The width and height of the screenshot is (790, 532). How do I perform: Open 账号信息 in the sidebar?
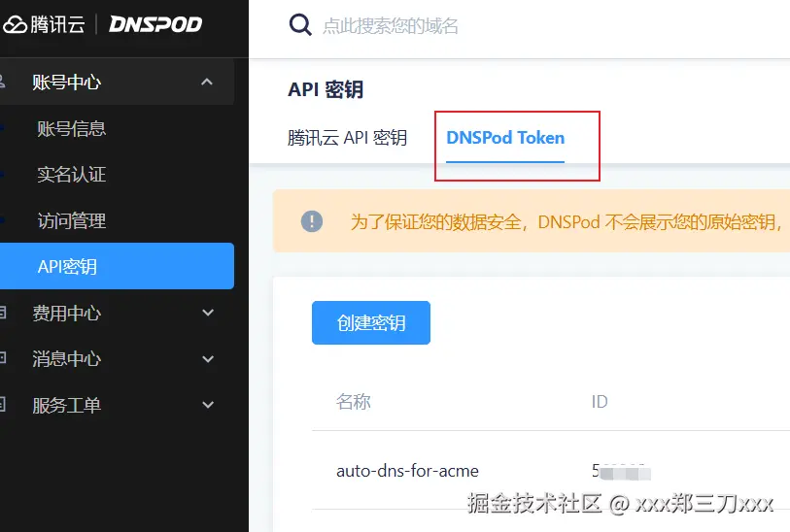point(72,129)
